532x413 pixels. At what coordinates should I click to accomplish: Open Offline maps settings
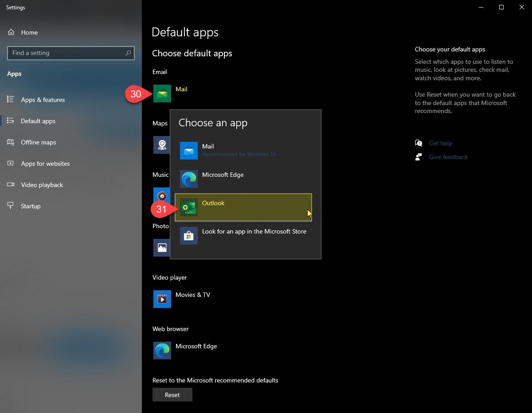click(71, 142)
